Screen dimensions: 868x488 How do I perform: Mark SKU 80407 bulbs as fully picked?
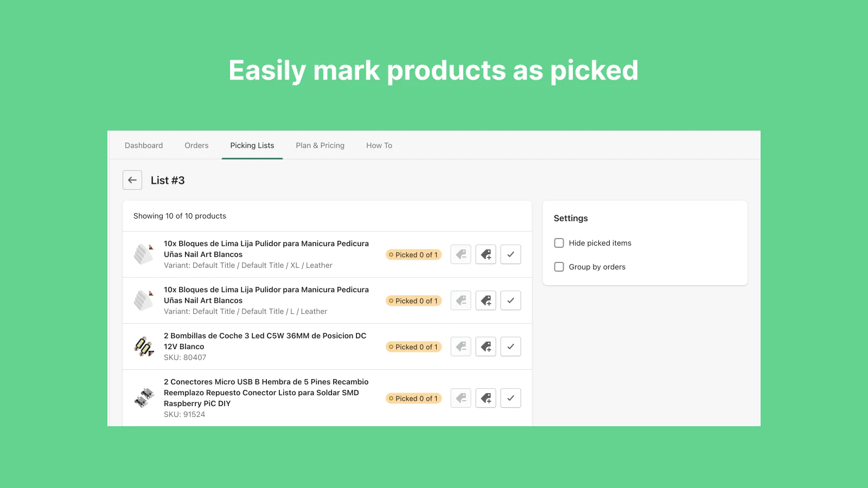[510, 346]
